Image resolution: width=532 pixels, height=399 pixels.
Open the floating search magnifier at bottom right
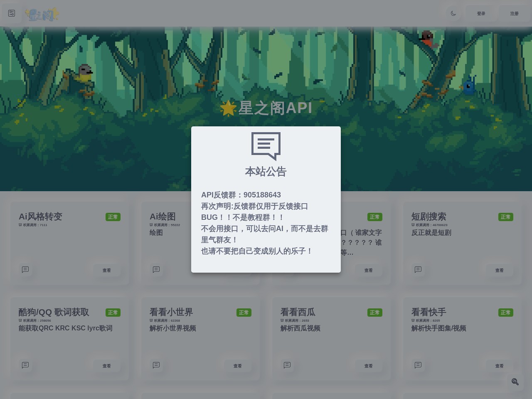[515, 382]
